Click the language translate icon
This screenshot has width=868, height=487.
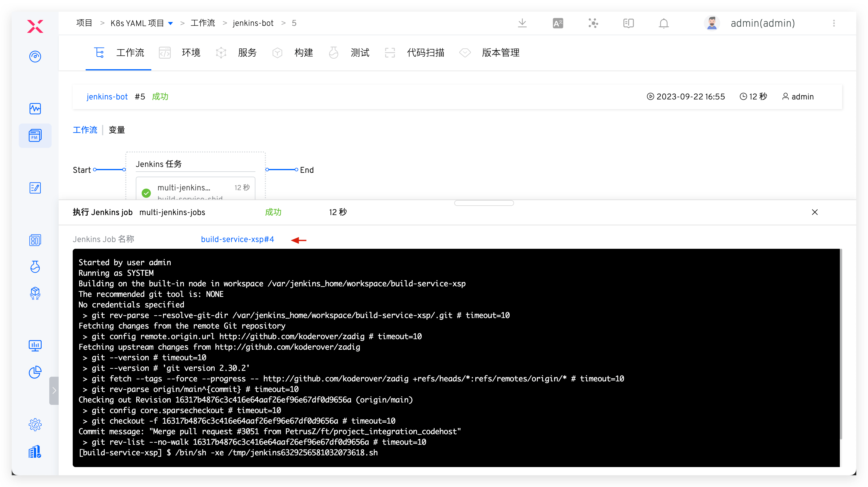[x=558, y=23]
